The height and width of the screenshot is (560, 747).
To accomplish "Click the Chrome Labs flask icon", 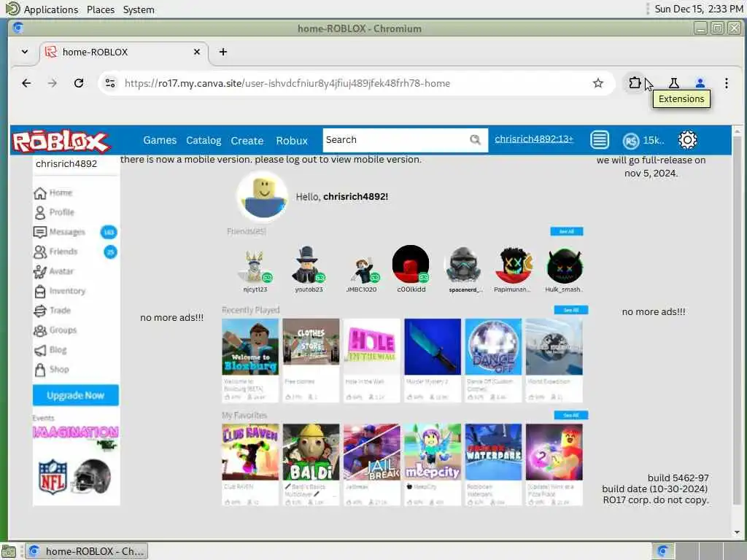I will click(673, 83).
